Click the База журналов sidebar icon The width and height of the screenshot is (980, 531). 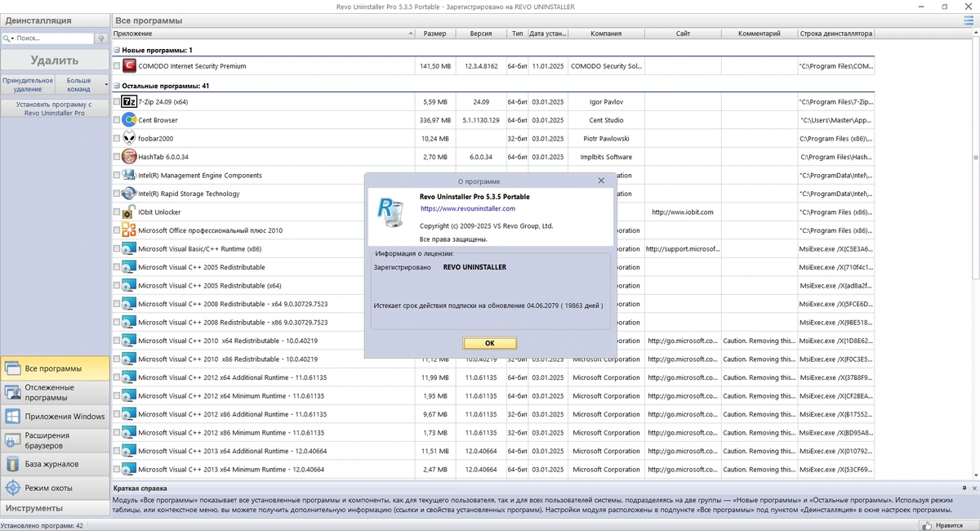tap(12, 464)
